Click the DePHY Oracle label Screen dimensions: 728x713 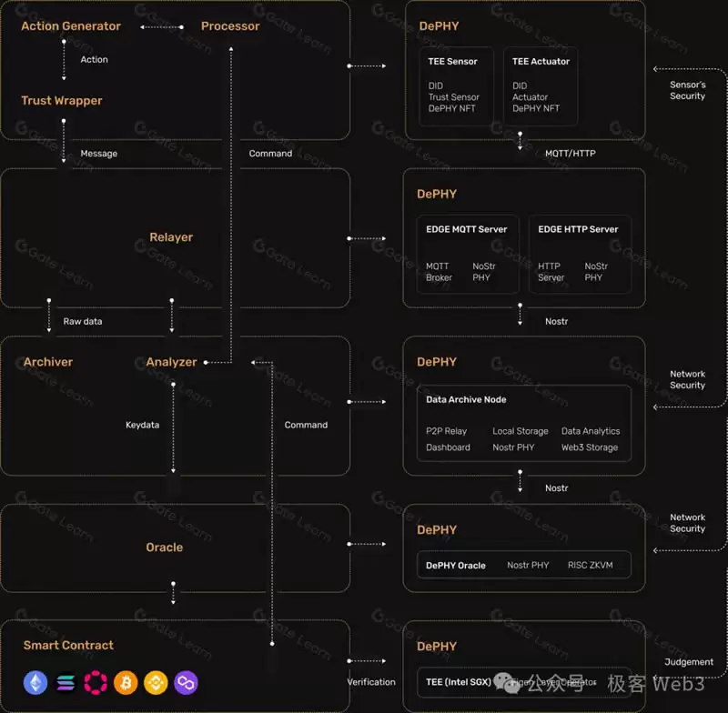click(455, 565)
